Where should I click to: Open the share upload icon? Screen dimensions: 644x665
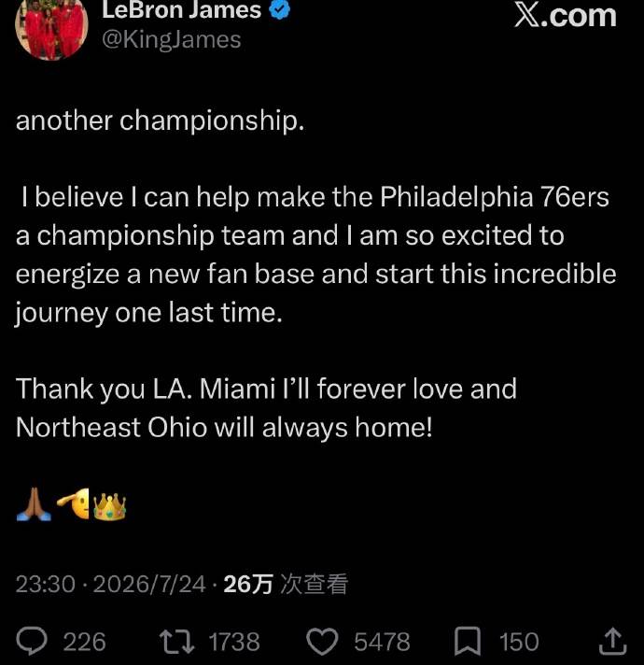(x=612, y=642)
